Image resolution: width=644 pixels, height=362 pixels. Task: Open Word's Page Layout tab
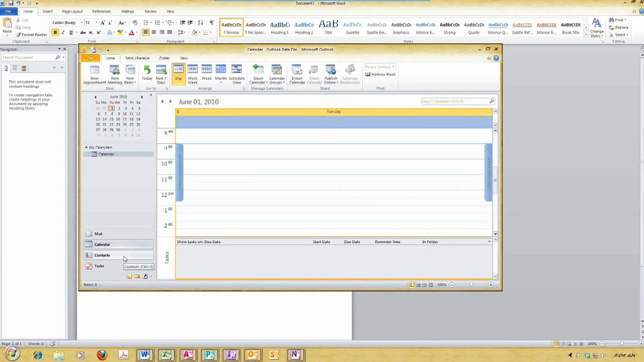(x=72, y=12)
